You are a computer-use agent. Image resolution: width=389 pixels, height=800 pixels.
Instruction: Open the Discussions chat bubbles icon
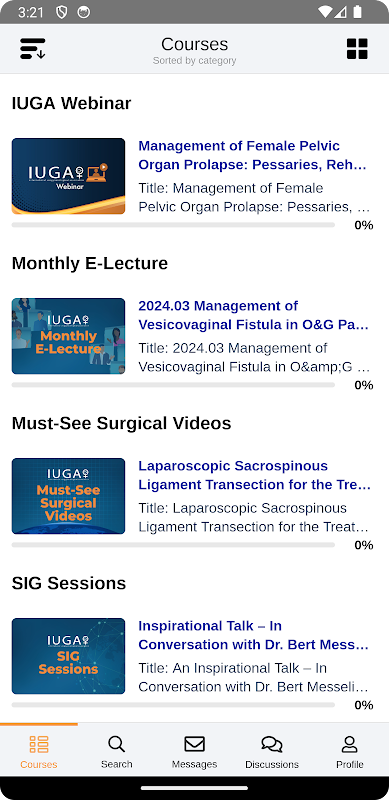pos(272,744)
